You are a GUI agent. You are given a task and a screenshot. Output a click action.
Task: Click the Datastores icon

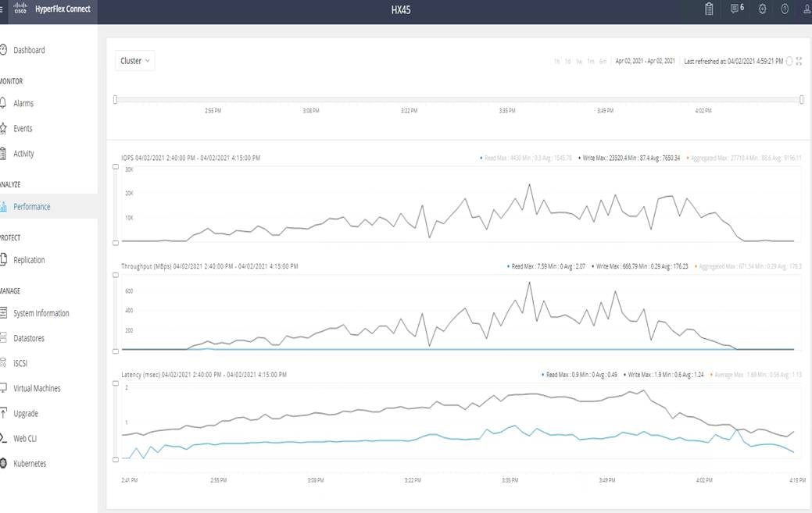pyautogui.click(x=3, y=338)
